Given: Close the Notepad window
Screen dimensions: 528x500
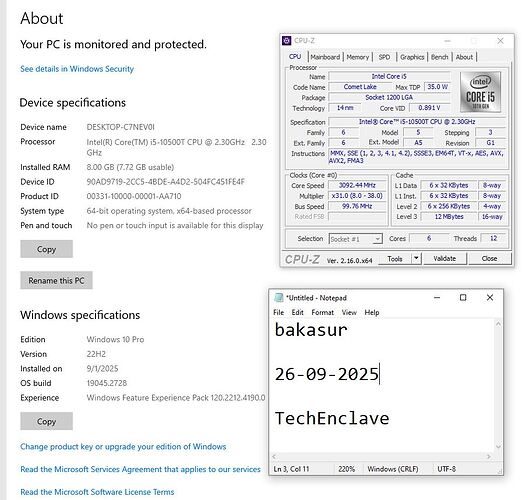Looking at the screenshot, I should (x=490, y=298).
